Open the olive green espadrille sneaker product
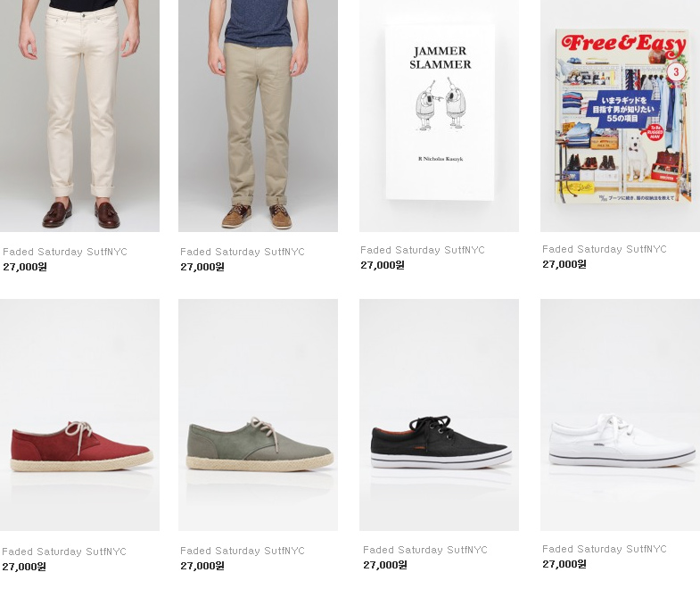The image size is (700, 589). (258, 415)
